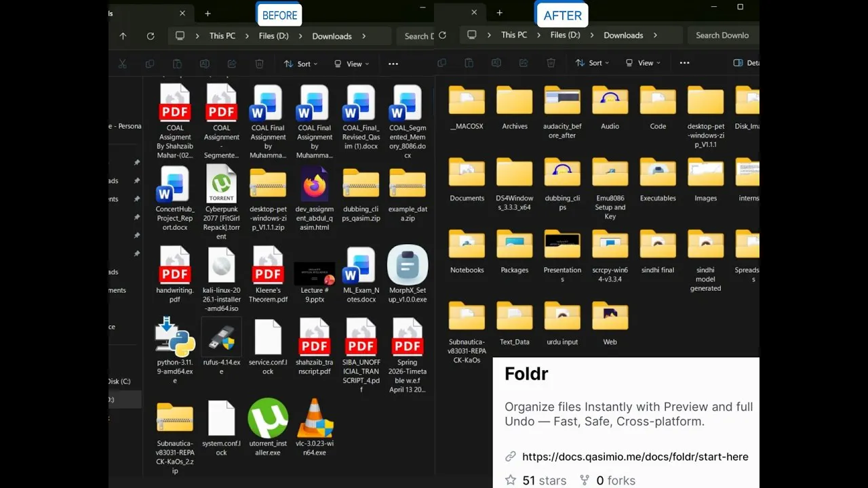Click the Text_Data folder name
The image size is (868, 488).
(x=515, y=342)
